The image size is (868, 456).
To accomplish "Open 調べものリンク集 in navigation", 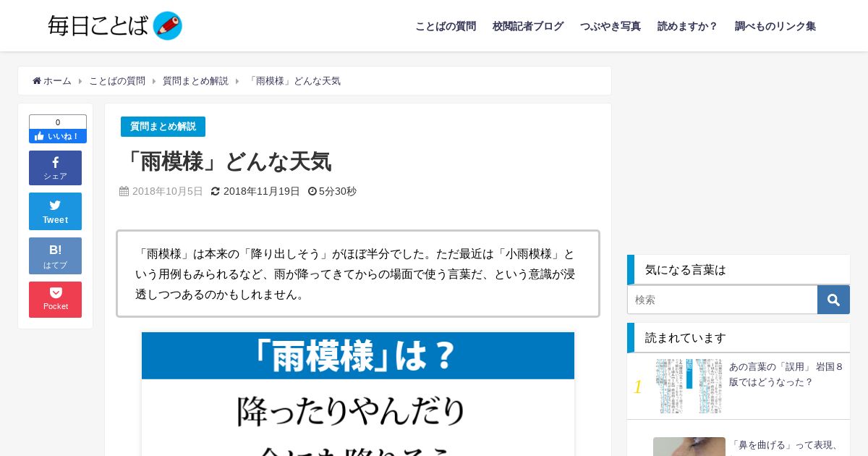I will 775,26.
